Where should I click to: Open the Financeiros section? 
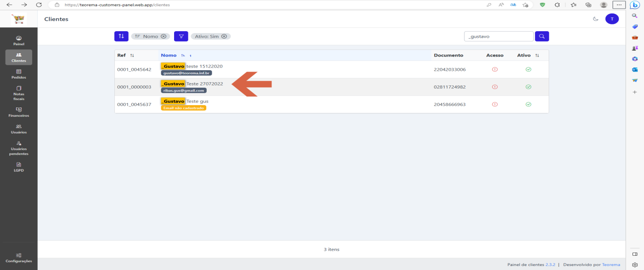(x=19, y=112)
